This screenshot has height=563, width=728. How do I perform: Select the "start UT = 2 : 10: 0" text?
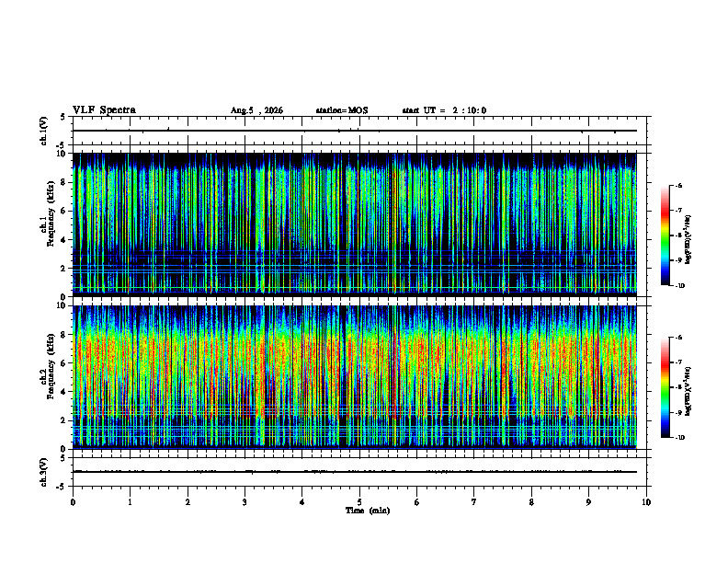point(444,110)
